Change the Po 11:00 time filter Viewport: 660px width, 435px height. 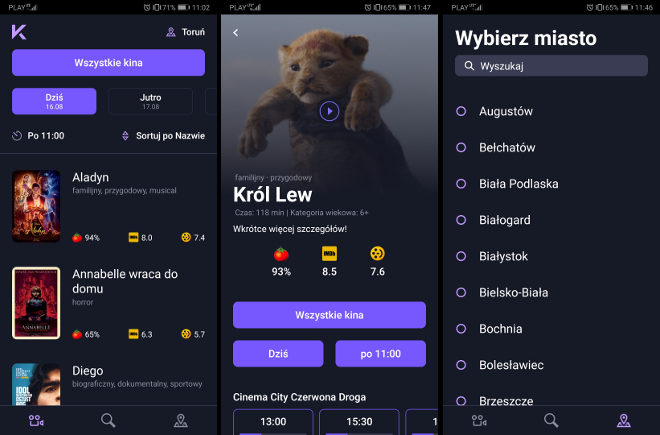(x=38, y=136)
